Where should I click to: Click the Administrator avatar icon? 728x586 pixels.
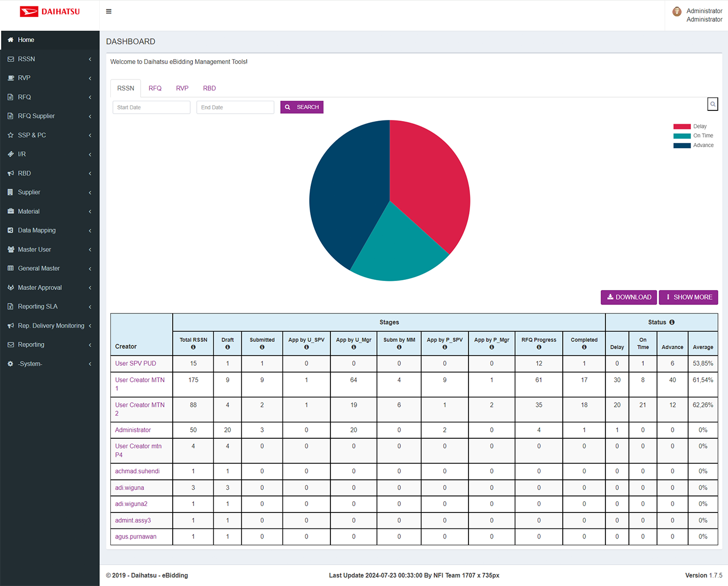point(677,12)
